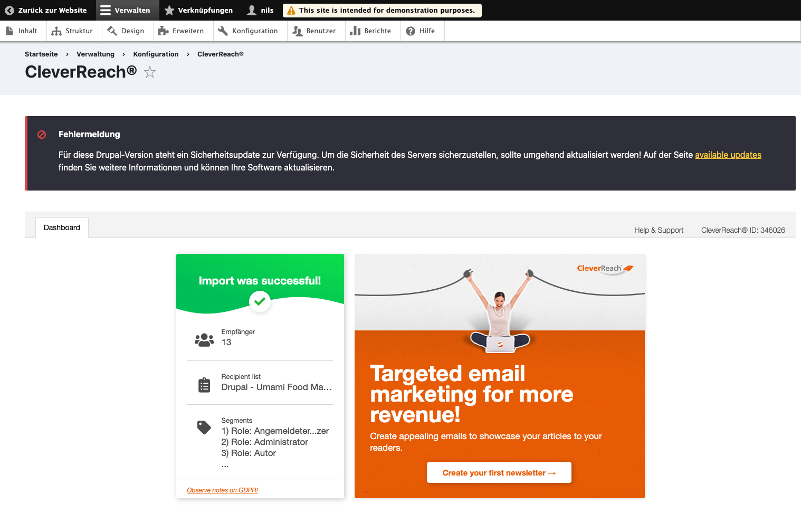Click the CleverReach® ID: 346026 text
Viewport: 801px width, 532px height.
(743, 230)
